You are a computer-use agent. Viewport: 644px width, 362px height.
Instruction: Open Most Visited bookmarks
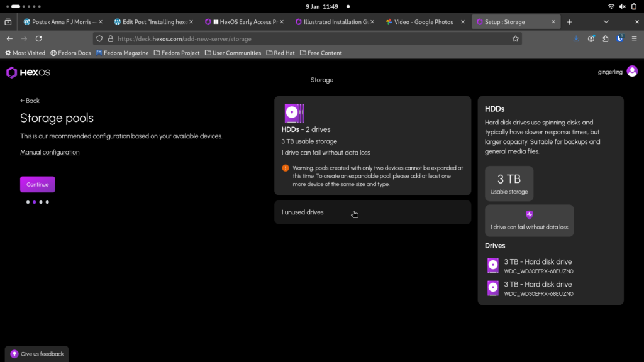click(x=25, y=53)
